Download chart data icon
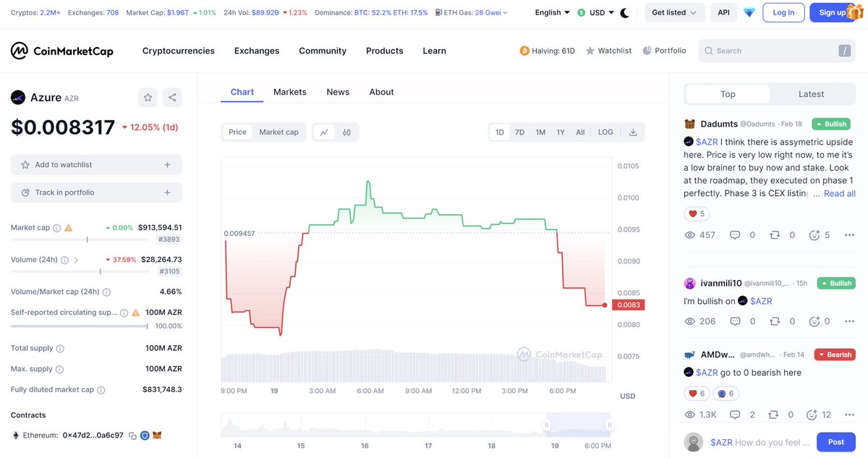 click(x=633, y=132)
